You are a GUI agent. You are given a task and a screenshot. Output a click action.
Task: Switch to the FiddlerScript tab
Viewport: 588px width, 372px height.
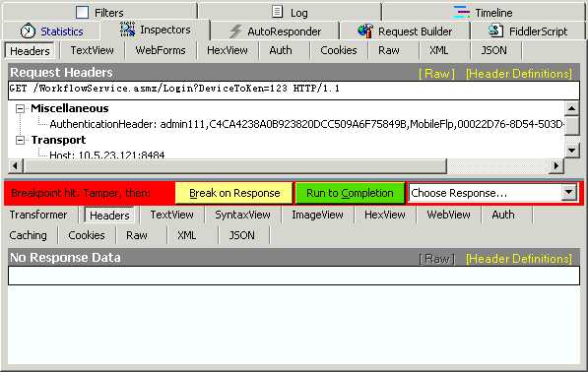coord(528,31)
